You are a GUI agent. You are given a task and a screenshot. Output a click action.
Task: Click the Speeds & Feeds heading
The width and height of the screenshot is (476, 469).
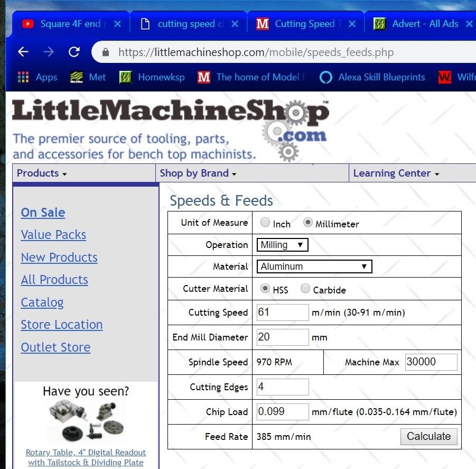coord(221,200)
